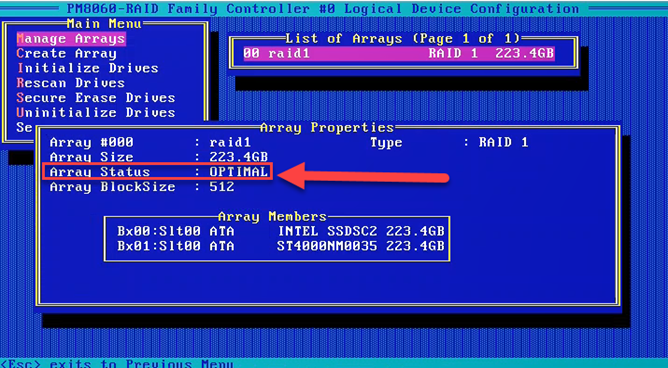Click the Array #000 raid1 name
The image size is (668, 368).
[230, 142]
